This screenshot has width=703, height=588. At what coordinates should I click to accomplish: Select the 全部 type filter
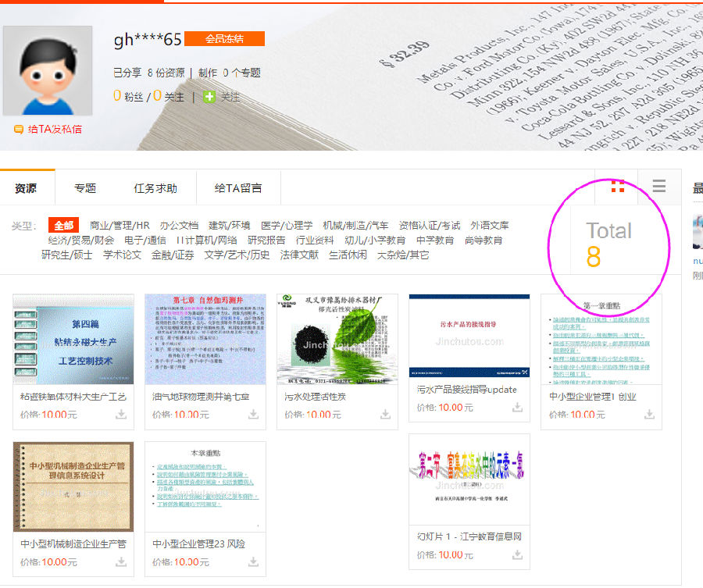tap(63, 225)
